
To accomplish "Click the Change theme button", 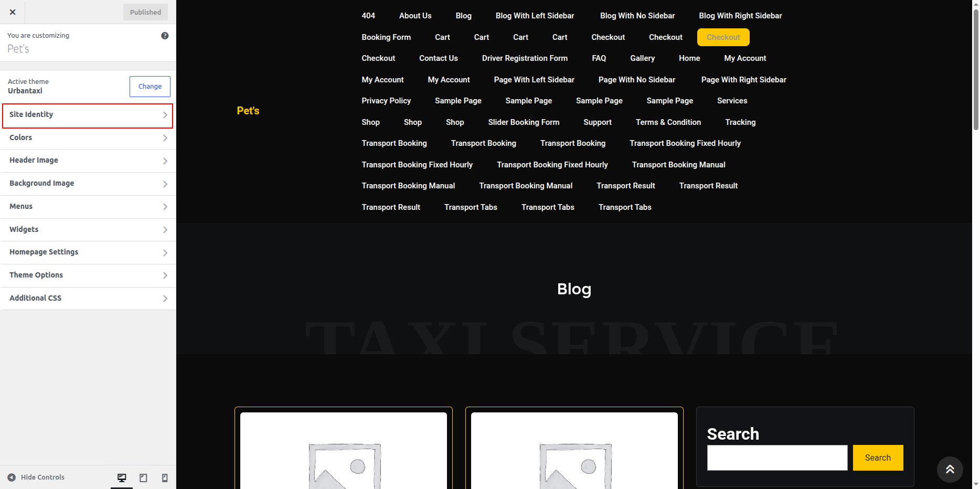I will pos(150,87).
